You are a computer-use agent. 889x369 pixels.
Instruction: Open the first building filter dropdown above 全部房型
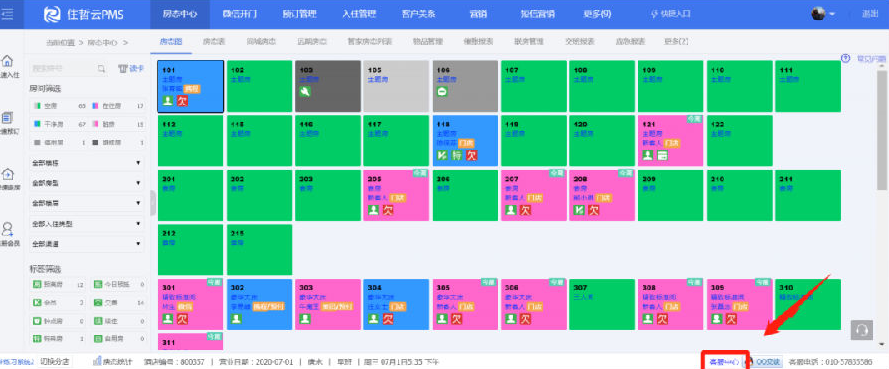(87, 163)
